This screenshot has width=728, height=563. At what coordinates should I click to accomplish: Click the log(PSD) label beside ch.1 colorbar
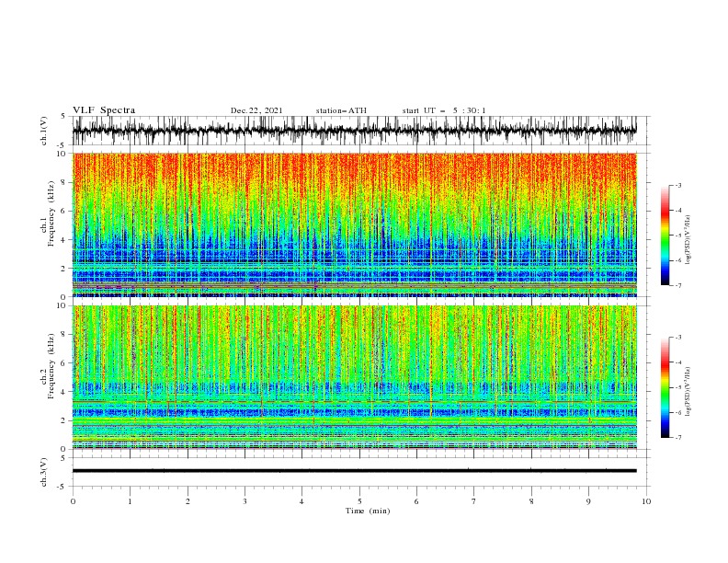coord(688,240)
